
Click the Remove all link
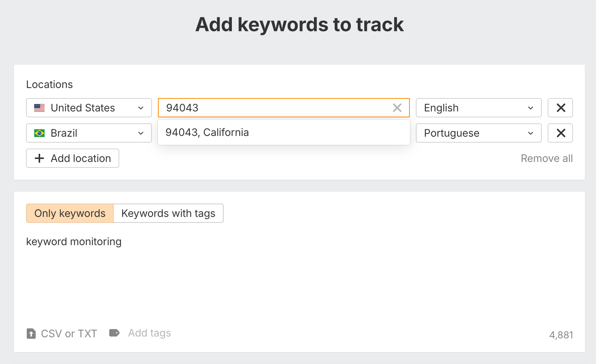click(x=546, y=158)
